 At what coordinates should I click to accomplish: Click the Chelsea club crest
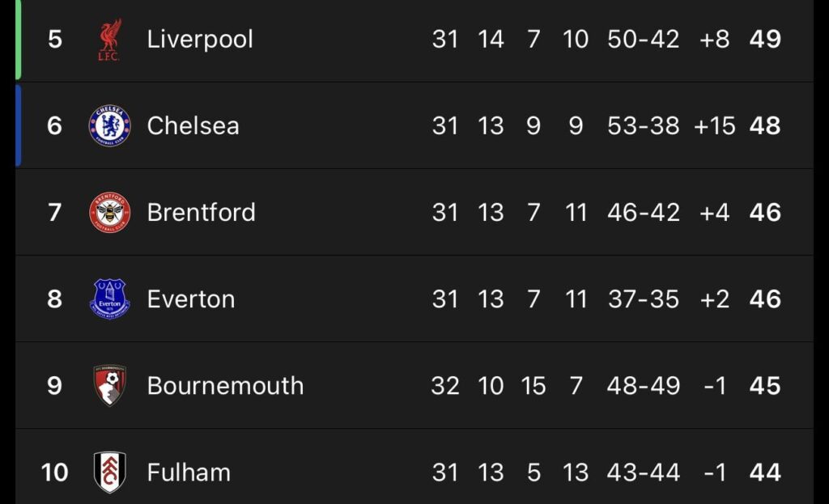(x=109, y=126)
